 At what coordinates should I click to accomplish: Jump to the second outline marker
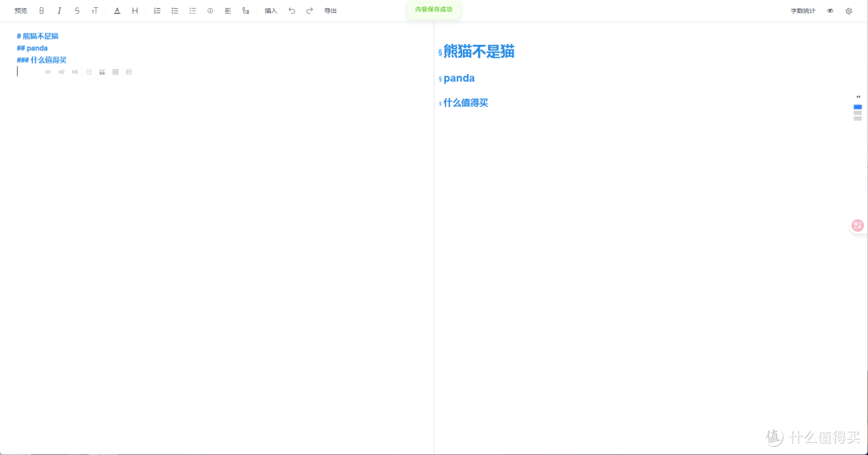pyautogui.click(x=858, y=113)
